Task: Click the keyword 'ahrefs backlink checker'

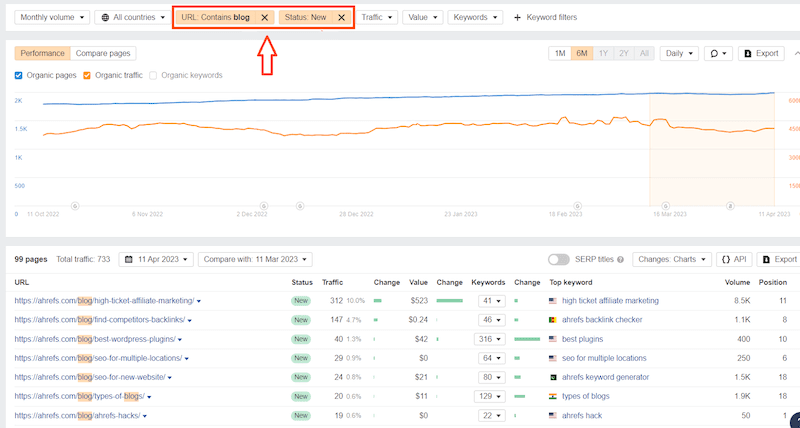Action: click(602, 320)
